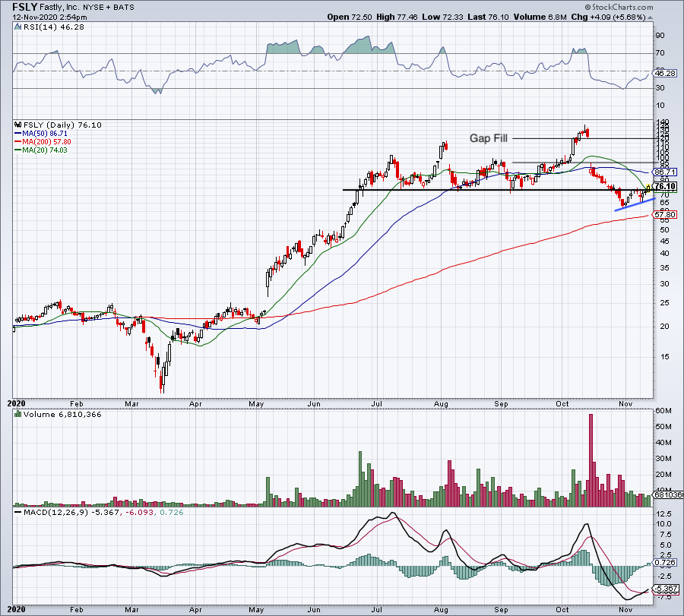Click the 57.80 price tag on right axis
Image resolution: width=684 pixels, height=616 pixels.
point(665,214)
